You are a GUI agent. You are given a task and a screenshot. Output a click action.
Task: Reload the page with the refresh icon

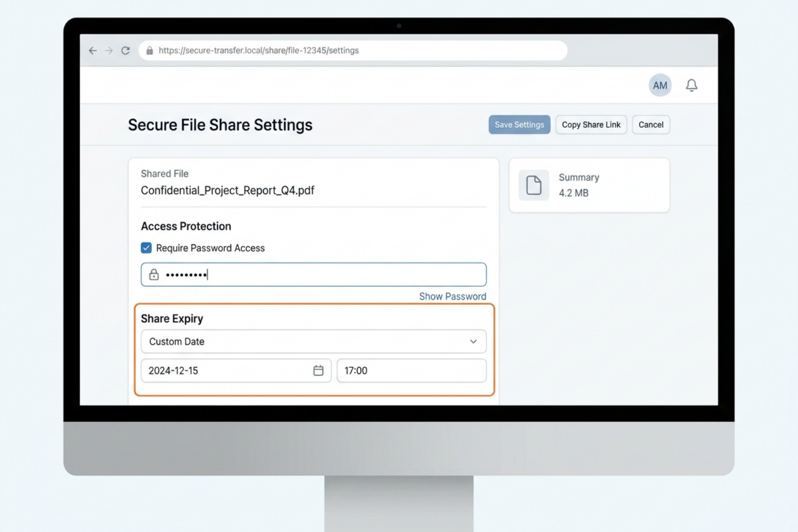click(125, 50)
